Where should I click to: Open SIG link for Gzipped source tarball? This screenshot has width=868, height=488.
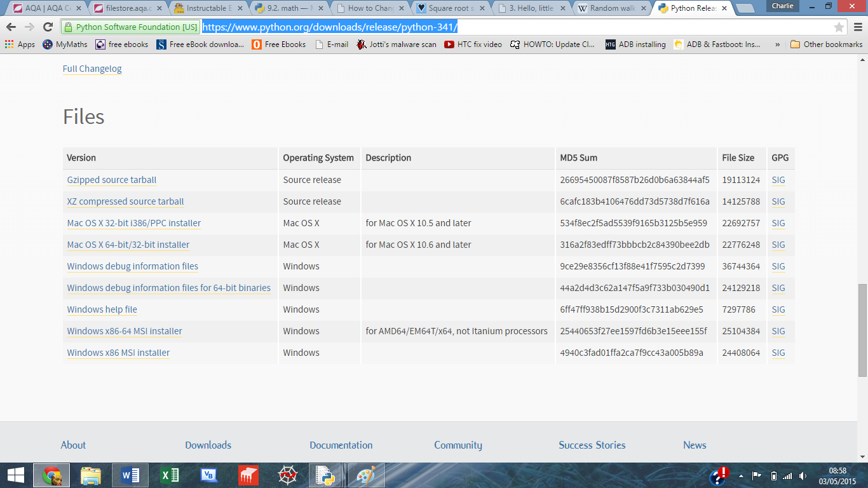pos(778,180)
